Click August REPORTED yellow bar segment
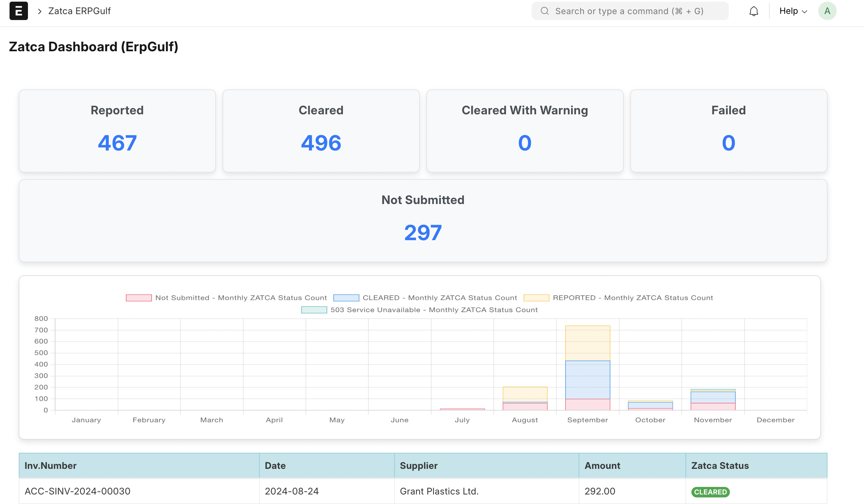The width and height of the screenshot is (864, 504). point(525,394)
